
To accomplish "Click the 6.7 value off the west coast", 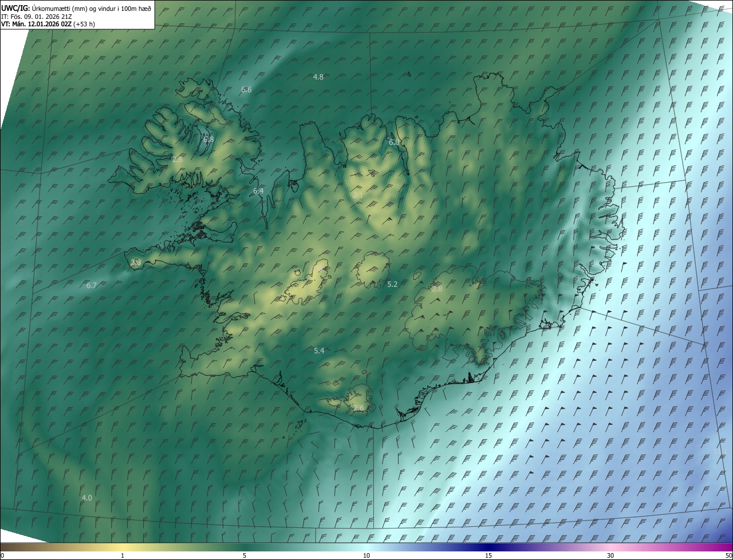I will (x=91, y=286).
